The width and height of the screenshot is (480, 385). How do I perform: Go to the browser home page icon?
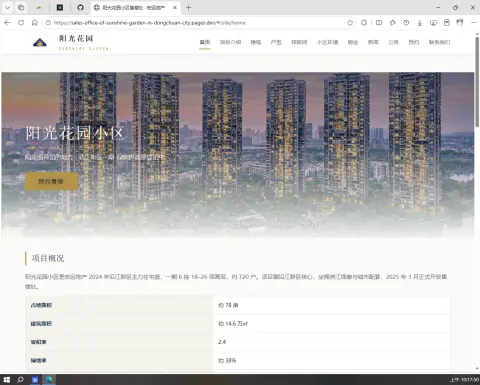coord(35,23)
